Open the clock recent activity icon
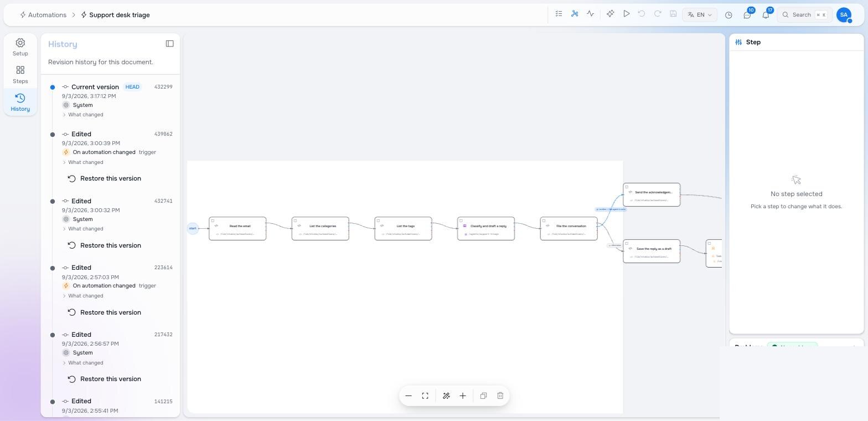Image resolution: width=868 pixels, height=421 pixels. tap(728, 15)
